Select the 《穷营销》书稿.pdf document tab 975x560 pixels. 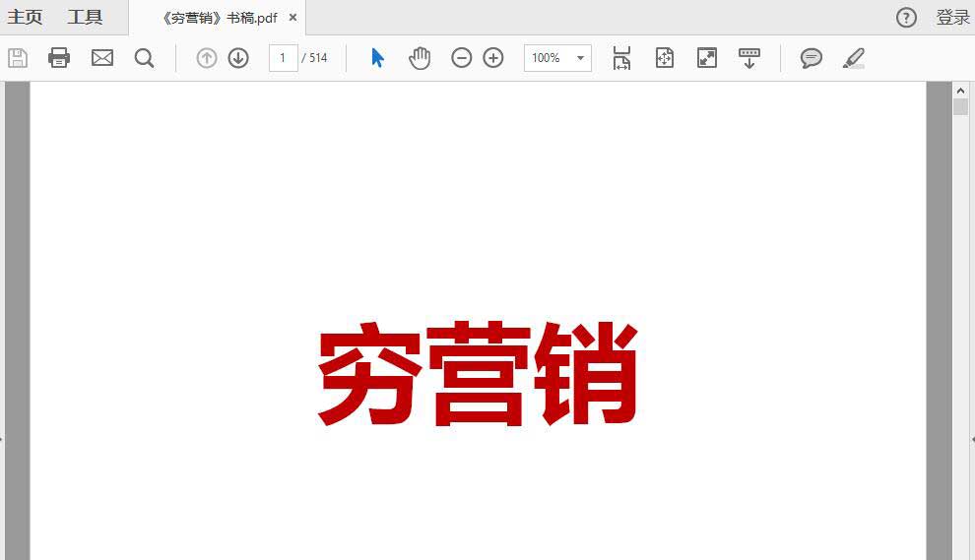click(x=219, y=18)
